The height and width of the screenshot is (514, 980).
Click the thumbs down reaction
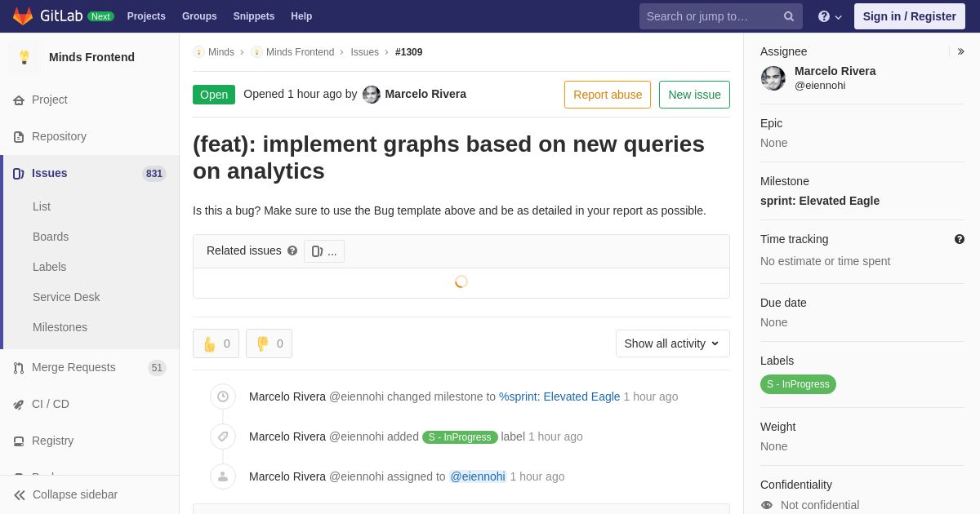tap(269, 343)
